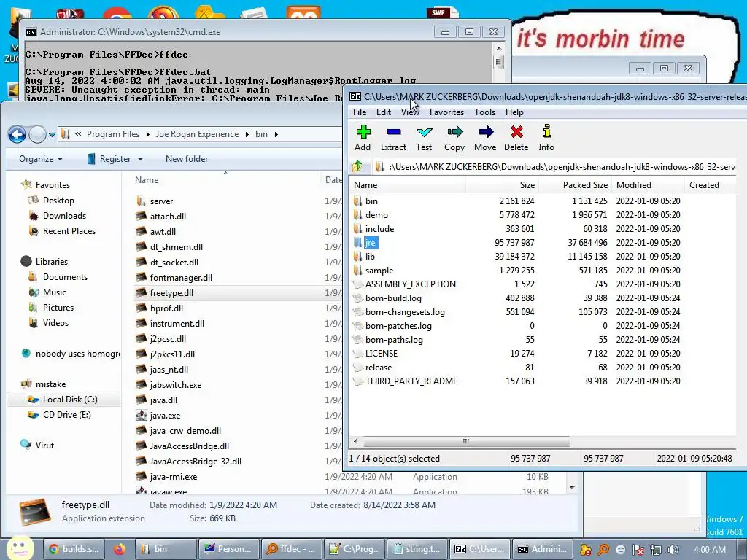This screenshot has width=747, height=560.
Task: Select java.exe in the Explorer file list
Action: click(x=165, y=415)
